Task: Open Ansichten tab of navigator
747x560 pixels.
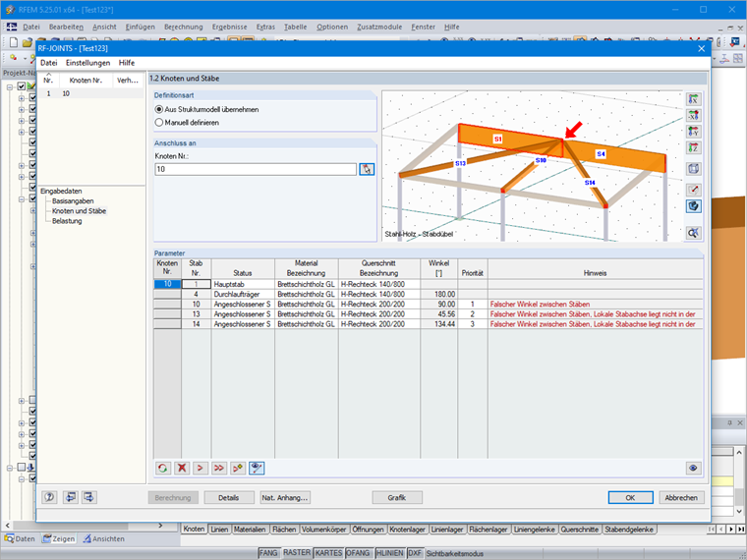Action: pos(104,538)
